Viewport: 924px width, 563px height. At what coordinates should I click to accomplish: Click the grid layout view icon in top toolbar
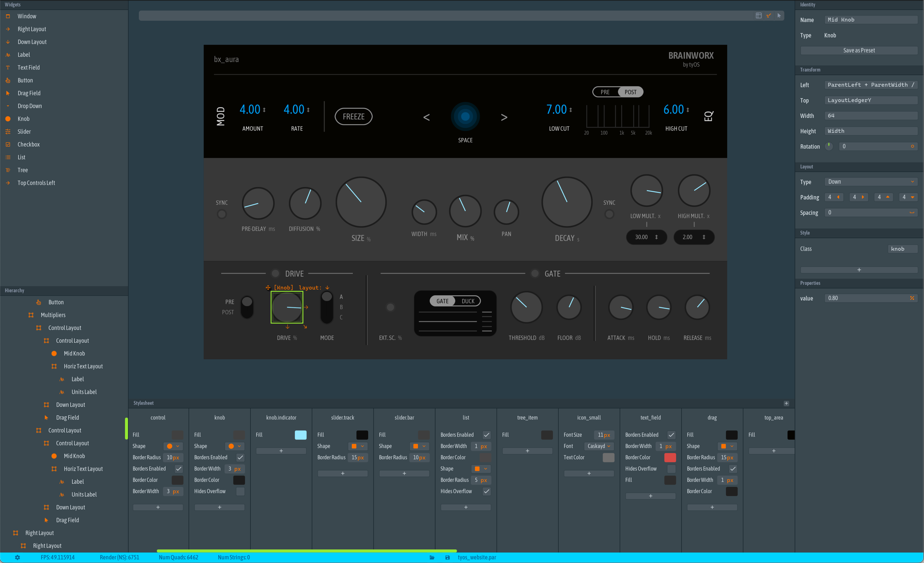coord(758,15)
